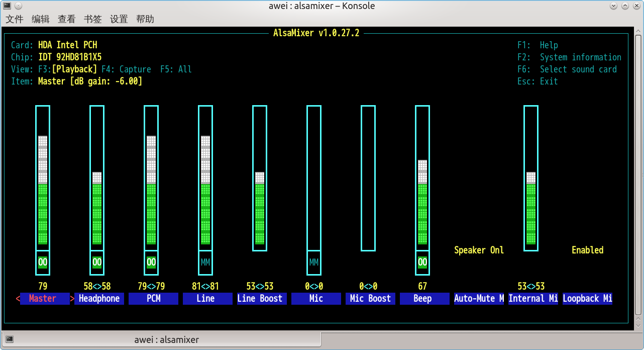Screen dimensions: 644x350
Task: Click the empty Mic volume bar
Action: coord(314,178)
